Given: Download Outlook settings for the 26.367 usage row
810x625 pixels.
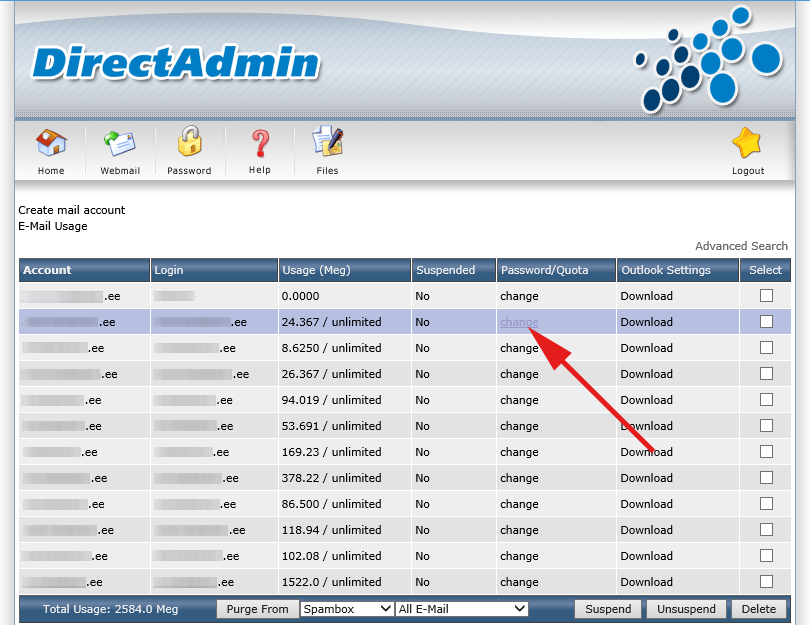Looking at the screenshot, I should tap(646, 374).
